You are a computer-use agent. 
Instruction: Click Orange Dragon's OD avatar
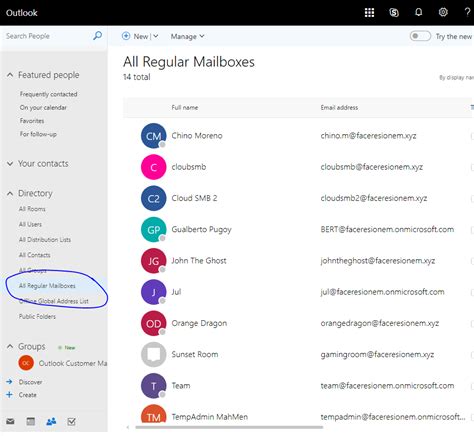(153, 323)
